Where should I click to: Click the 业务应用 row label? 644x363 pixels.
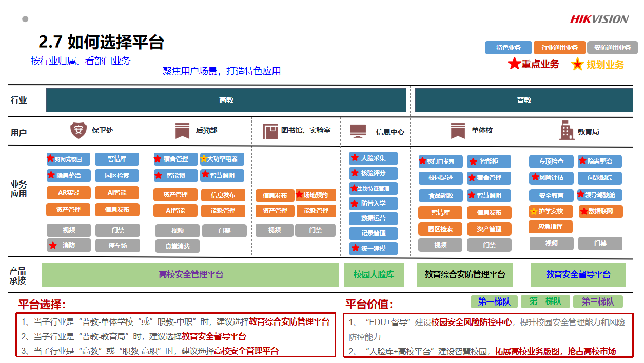coord(19,189)
